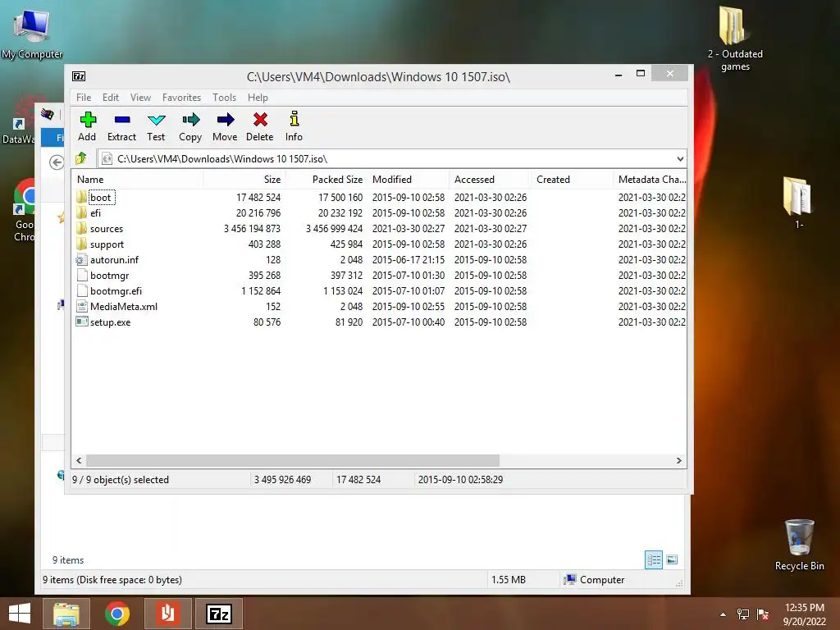Image resolution: width=840 pixels, height=630 pixels.
Task: Open the Action Center flag icon
Action: [x=763, y=614]
